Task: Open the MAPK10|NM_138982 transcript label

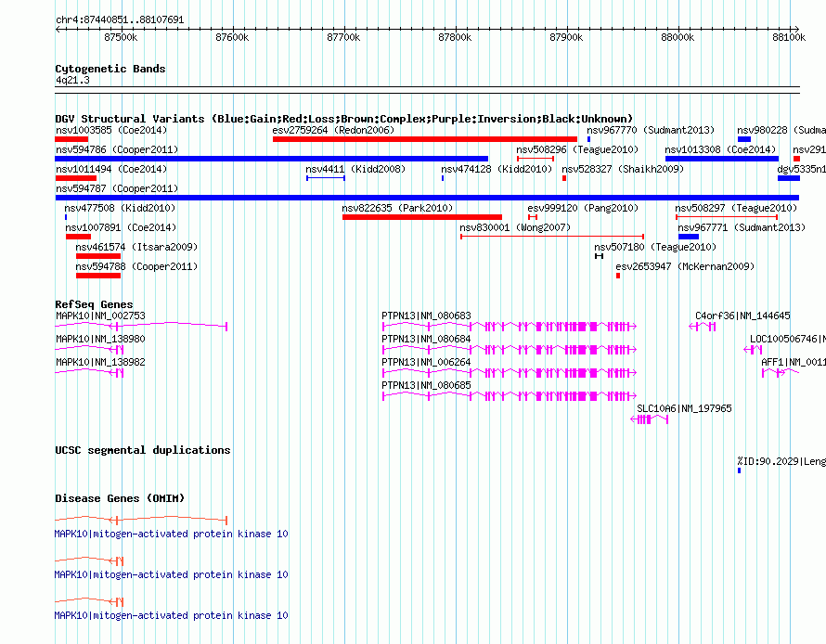Action: (x=100, y=362)
